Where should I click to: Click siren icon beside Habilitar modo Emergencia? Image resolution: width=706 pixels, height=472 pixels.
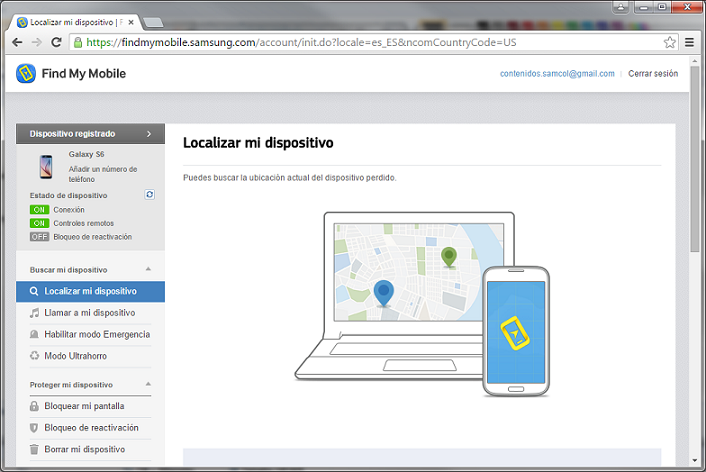[34, 335]
